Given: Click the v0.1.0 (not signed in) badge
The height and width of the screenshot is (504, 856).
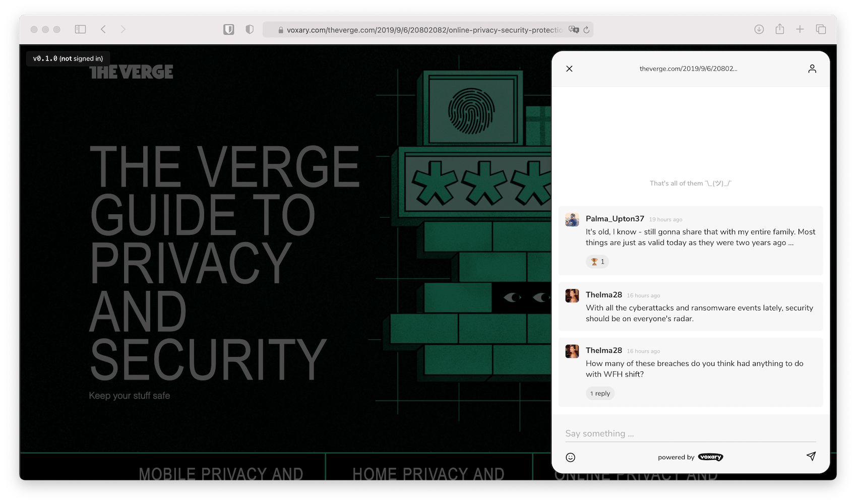Looking at the screenshot, I should (x=68, y=58).
